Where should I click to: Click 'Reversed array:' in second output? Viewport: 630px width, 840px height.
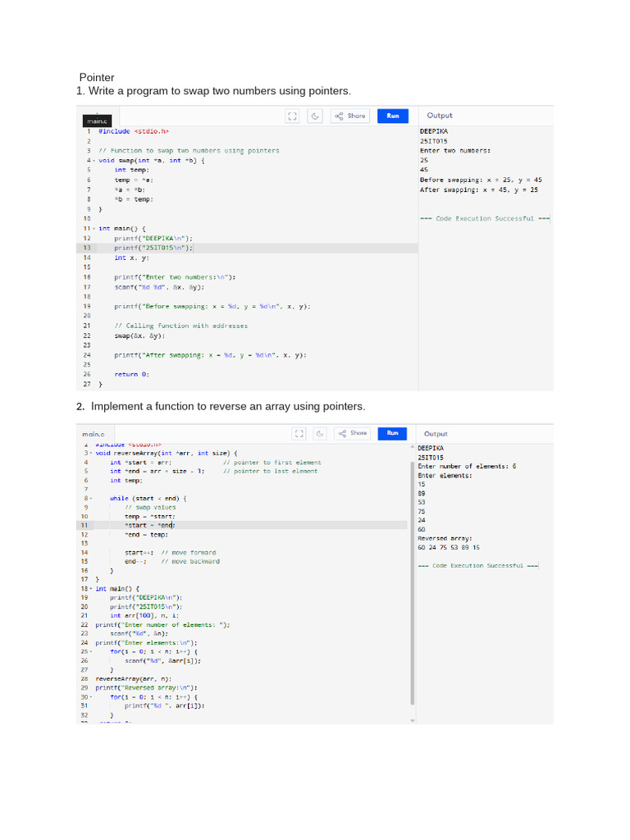click(445, 538)
